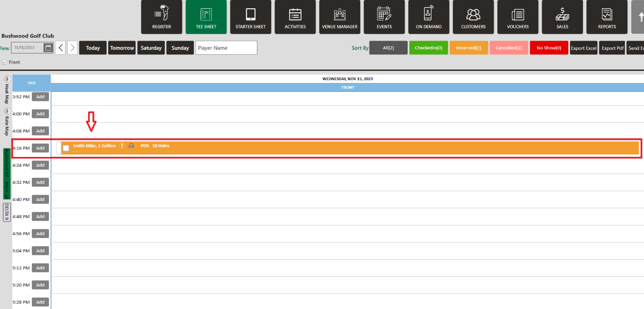This screenshot has width=644, height=309.
Task: Open the Tee Sheet module
Action: 206,17
